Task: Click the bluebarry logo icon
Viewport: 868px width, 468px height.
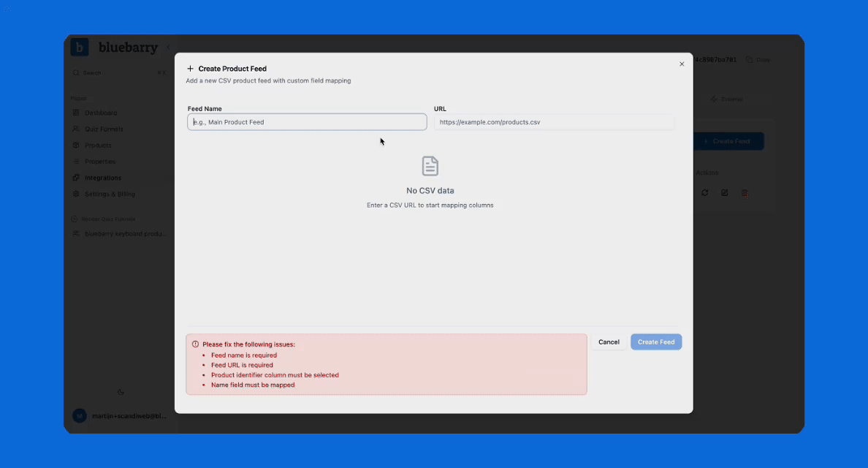Action: point(78,47)
